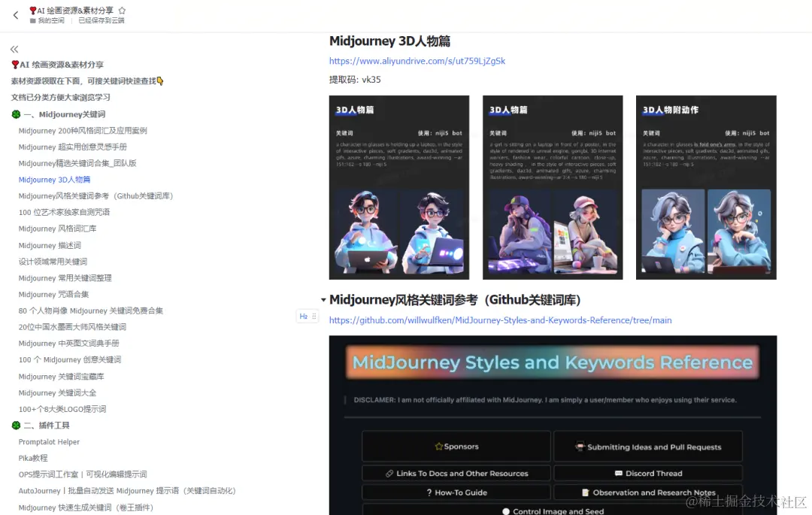Jump to 素材资源领取在下面 outline entry
Viewport: 812px width, 515px height.
[87, 80]
